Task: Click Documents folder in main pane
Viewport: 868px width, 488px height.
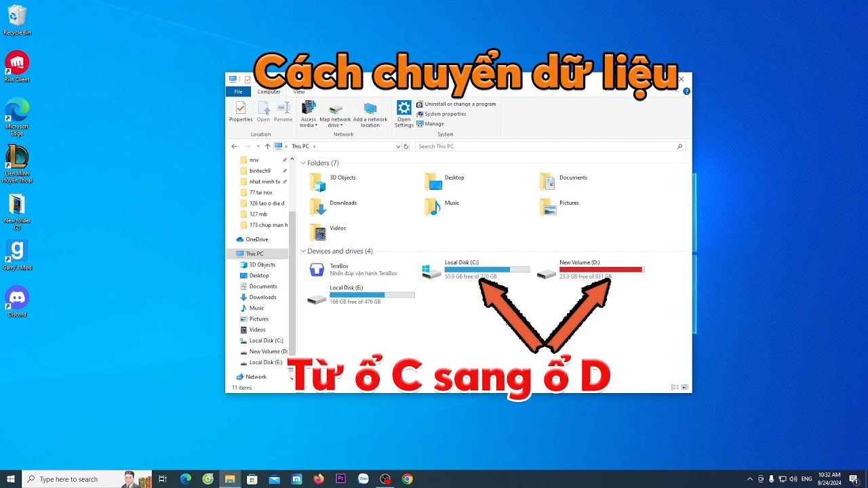Action: tap(564, 182)
